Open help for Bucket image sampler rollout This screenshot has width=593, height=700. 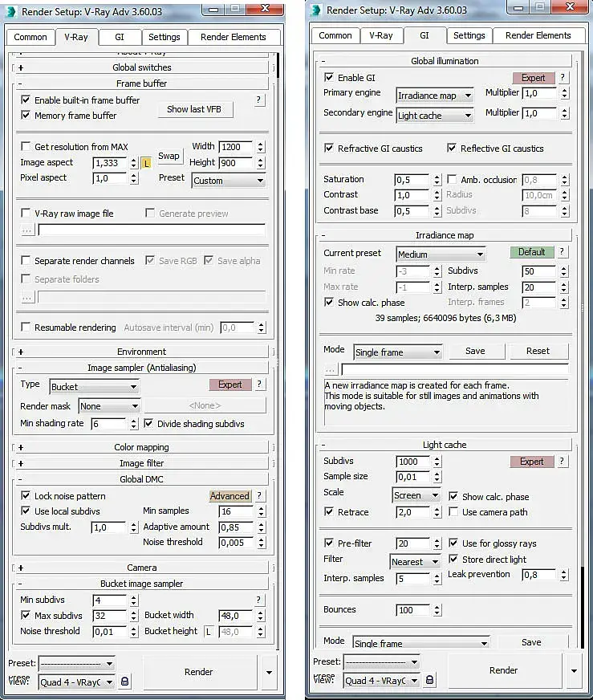258,600
